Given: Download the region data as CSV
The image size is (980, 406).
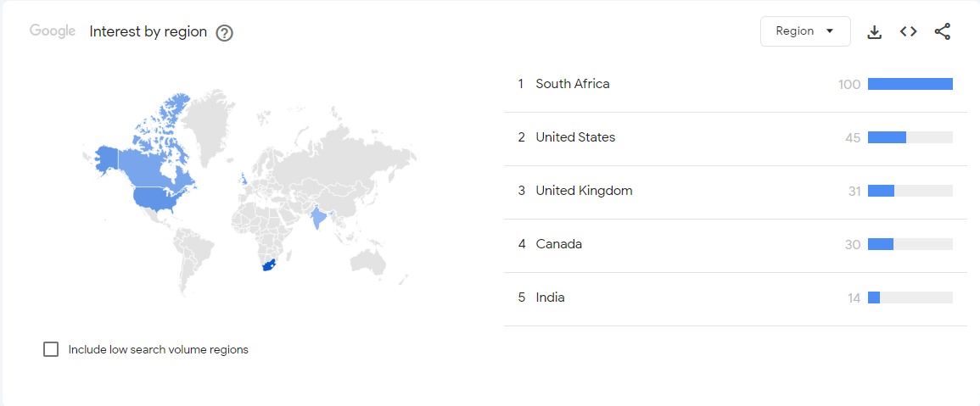Looking at the screenshot, I should 875,32.
